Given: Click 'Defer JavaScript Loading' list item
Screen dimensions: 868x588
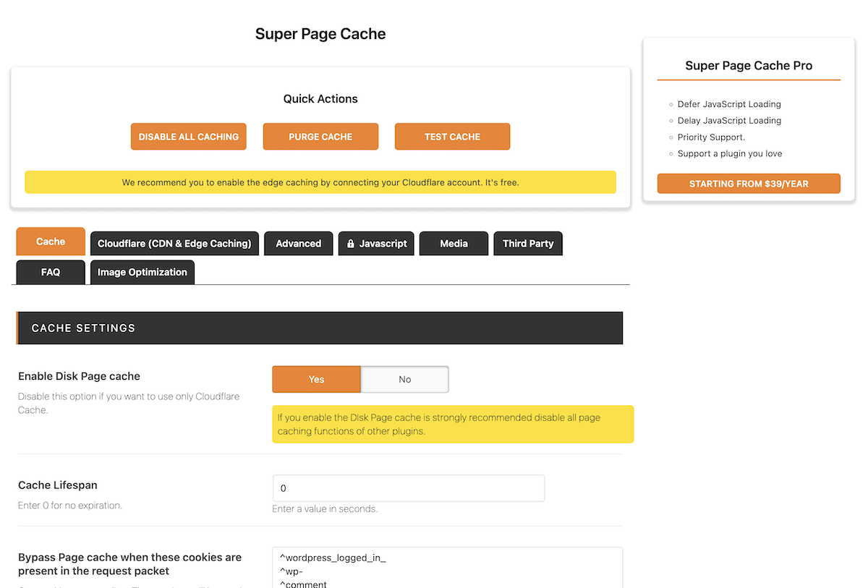Looking at the screenshot, I should [x=729, y=104].
